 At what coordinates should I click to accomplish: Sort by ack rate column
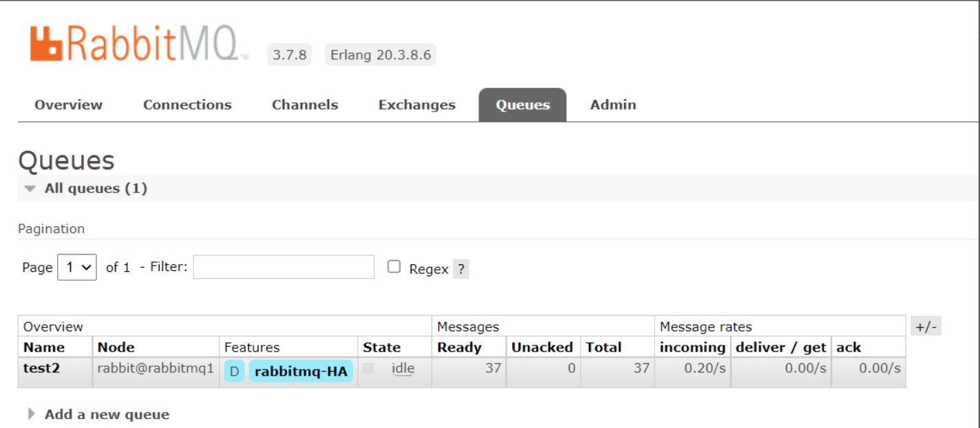tap(849, 347)
